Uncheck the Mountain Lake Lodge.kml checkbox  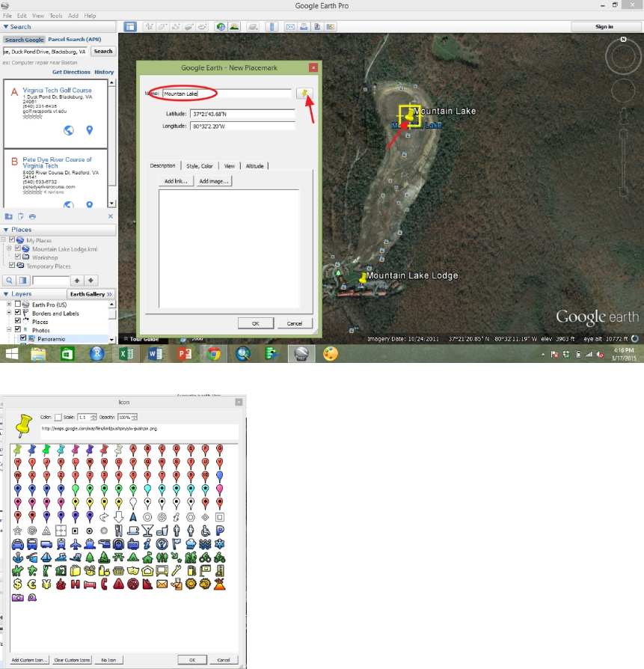17,248
